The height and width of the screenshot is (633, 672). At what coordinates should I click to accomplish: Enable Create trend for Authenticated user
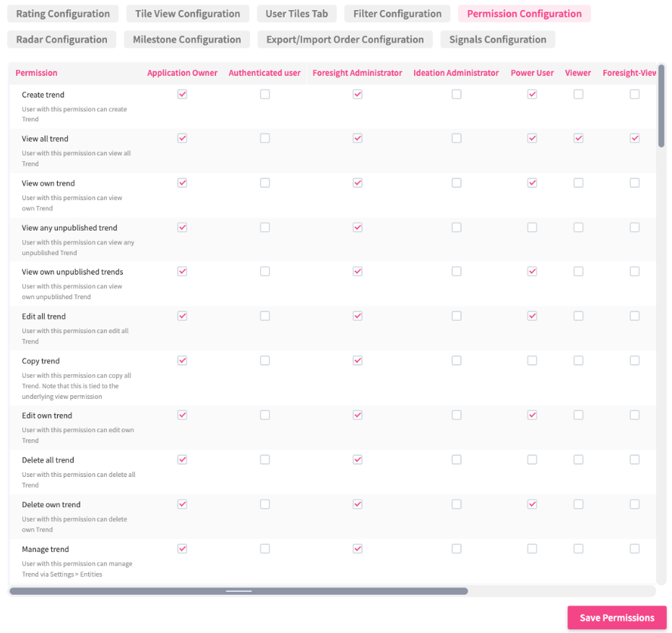point(265,94)
